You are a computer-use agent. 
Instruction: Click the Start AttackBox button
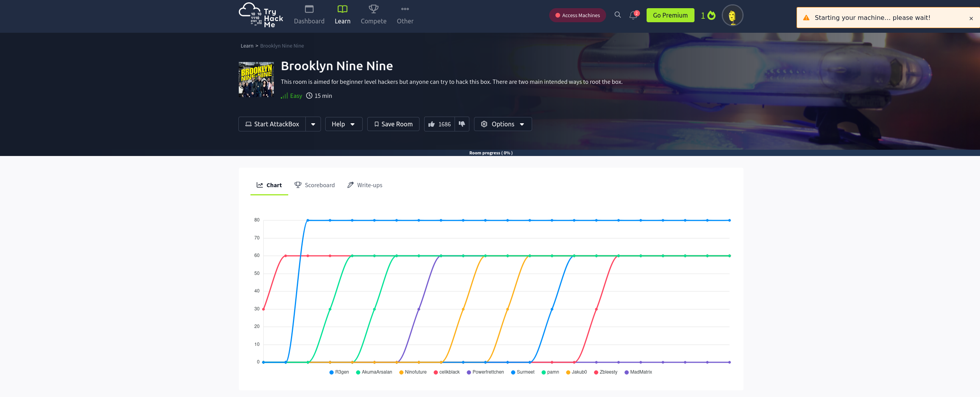(272, 124)
